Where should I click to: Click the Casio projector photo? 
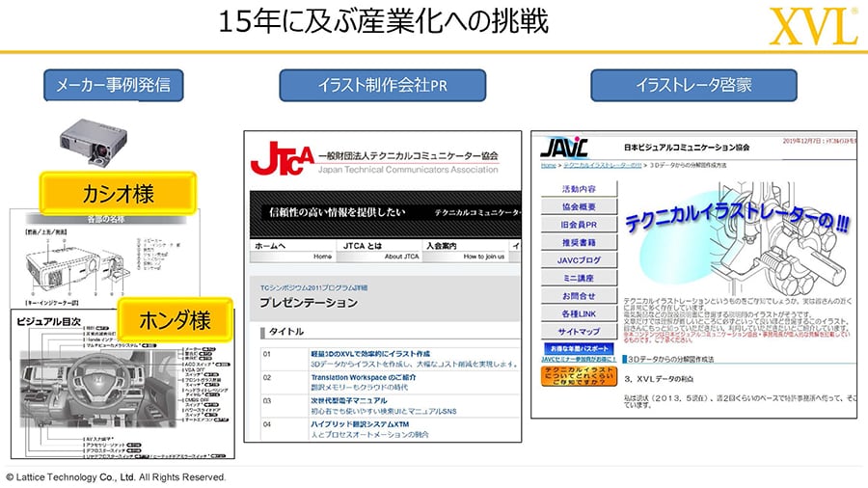click(94, 142)
